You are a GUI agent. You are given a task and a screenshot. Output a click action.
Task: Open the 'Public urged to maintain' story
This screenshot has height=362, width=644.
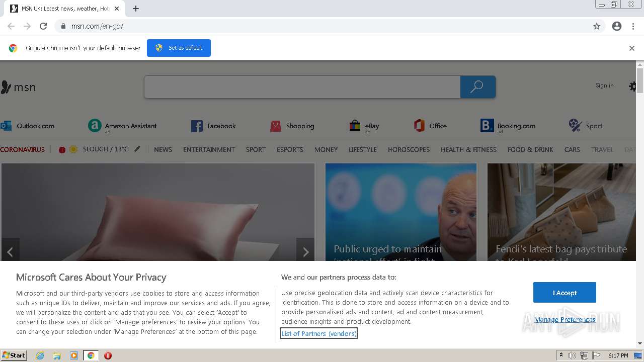[401, 212]
